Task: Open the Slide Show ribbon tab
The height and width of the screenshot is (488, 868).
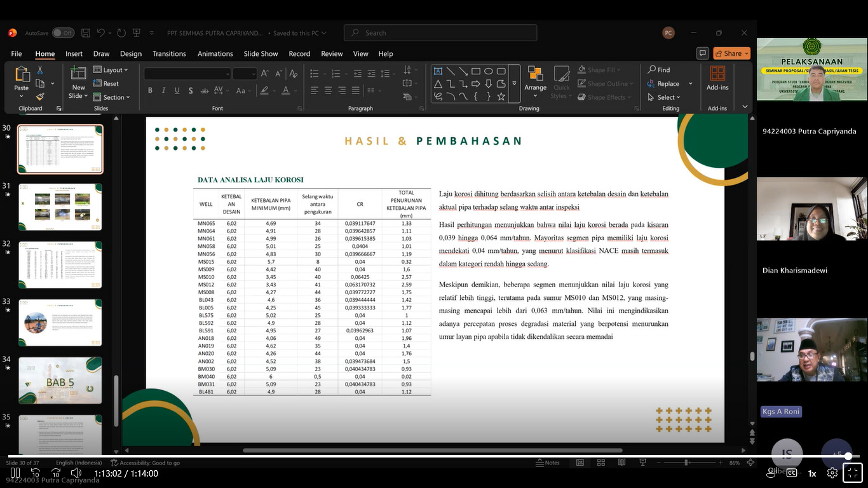Action: tap(261, 54)
